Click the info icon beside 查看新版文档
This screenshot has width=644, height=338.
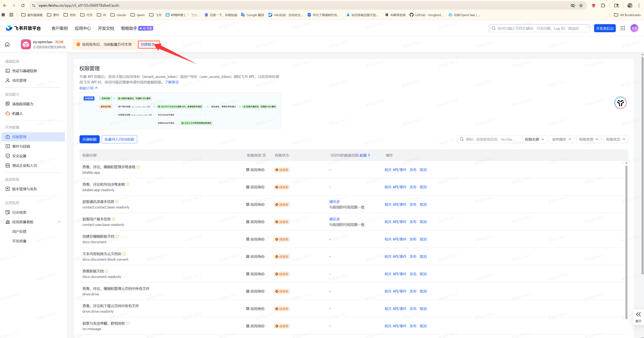click(x=107, y=271)
